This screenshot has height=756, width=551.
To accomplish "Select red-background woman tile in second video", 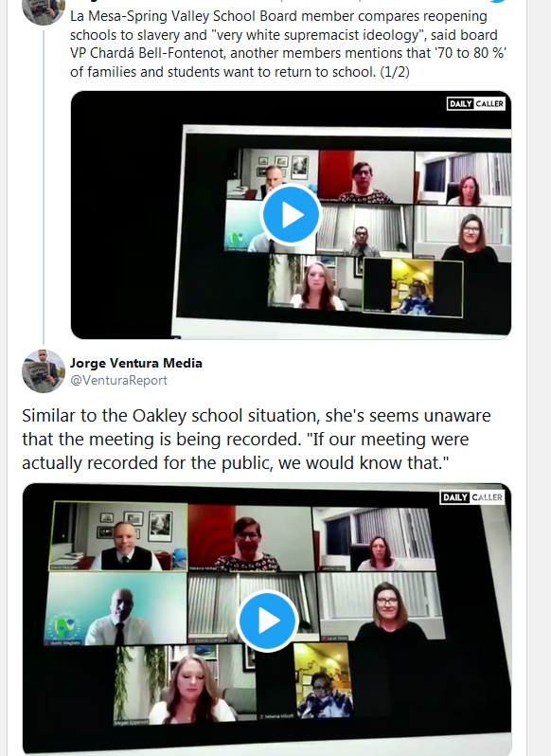I will coord(251,538).
